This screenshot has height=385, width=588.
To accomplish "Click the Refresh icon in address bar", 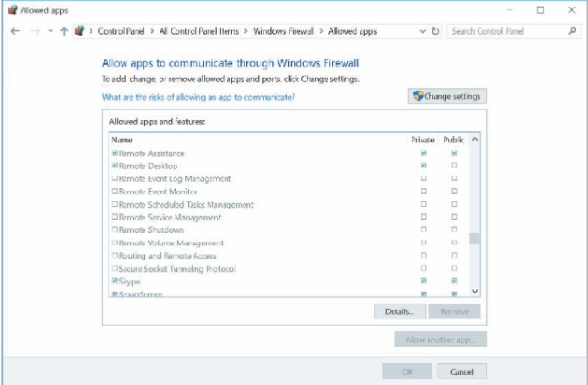I will (435, 31).
